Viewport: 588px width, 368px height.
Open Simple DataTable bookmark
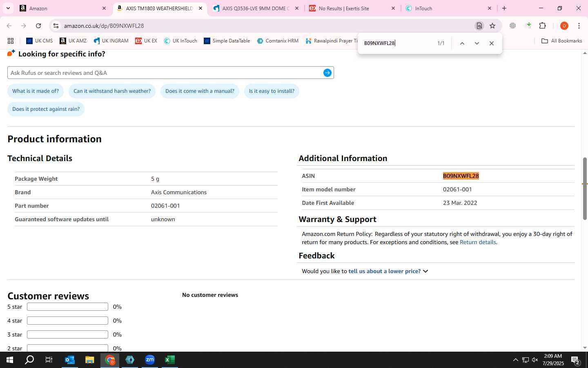[x=227, y=41]
